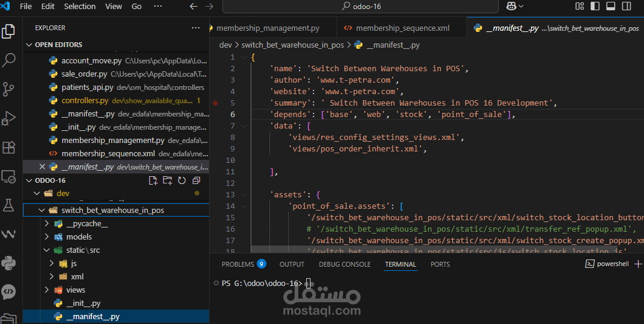This screenshot has width=644, height=324.
Task: Open Run and Debug view
Action: (x=8, y=118)
